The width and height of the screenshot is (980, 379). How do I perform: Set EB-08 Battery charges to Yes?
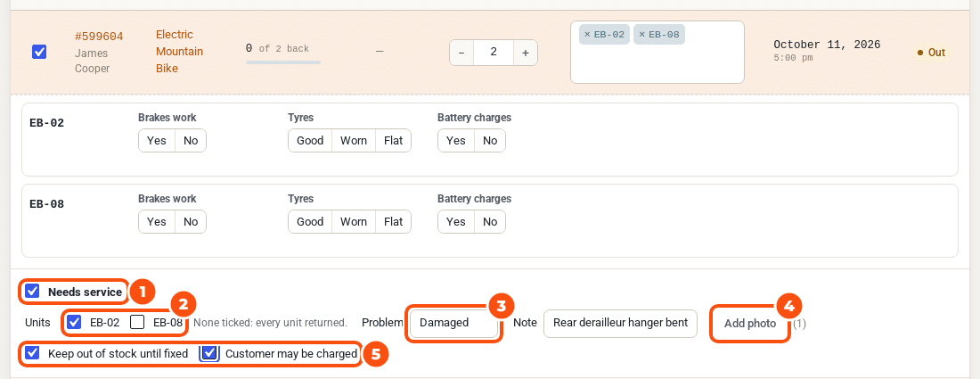tap(455, 222)
